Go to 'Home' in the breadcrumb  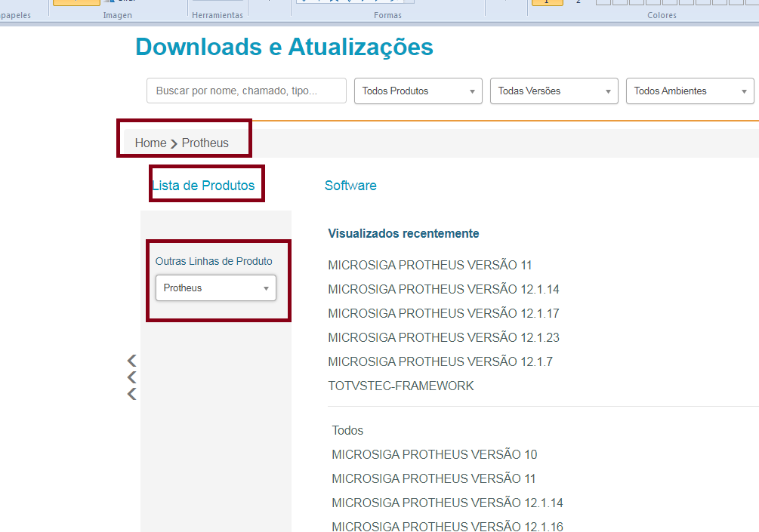pyautogui.click(x=150, y=143)
